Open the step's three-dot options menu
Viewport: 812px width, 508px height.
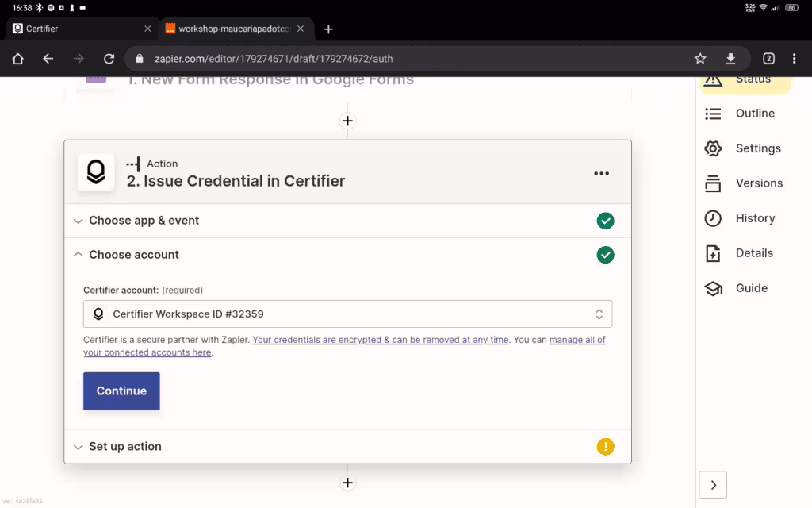tap(601, 173)
